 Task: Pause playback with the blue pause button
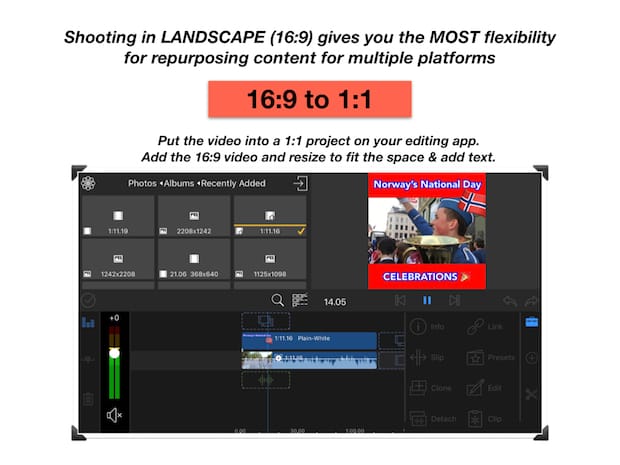(427, 300)
